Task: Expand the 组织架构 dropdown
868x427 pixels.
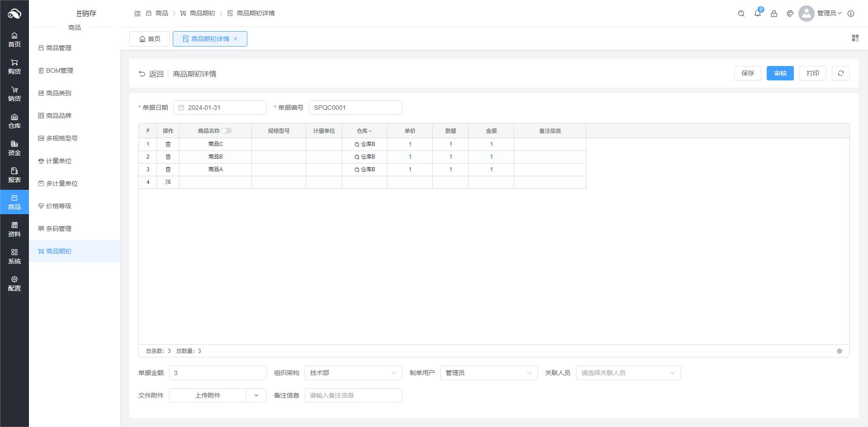Action: click(x=353, y=373)
